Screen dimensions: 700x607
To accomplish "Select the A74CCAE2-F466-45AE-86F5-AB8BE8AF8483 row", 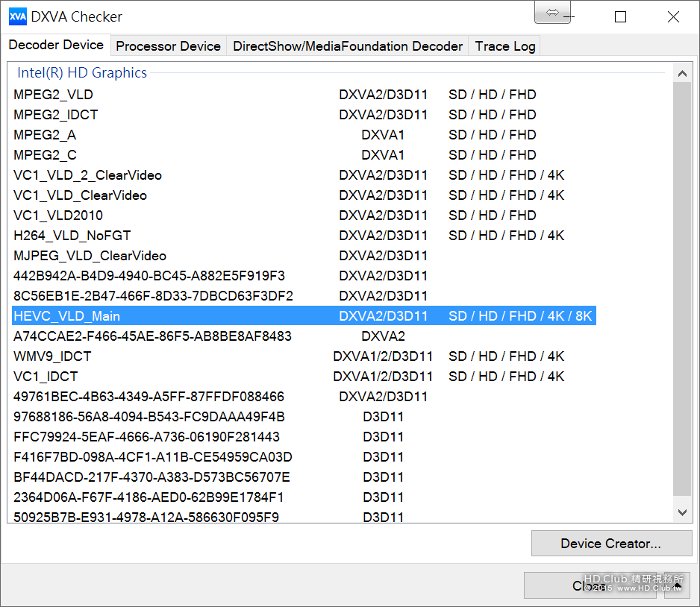I will (304, 336).
